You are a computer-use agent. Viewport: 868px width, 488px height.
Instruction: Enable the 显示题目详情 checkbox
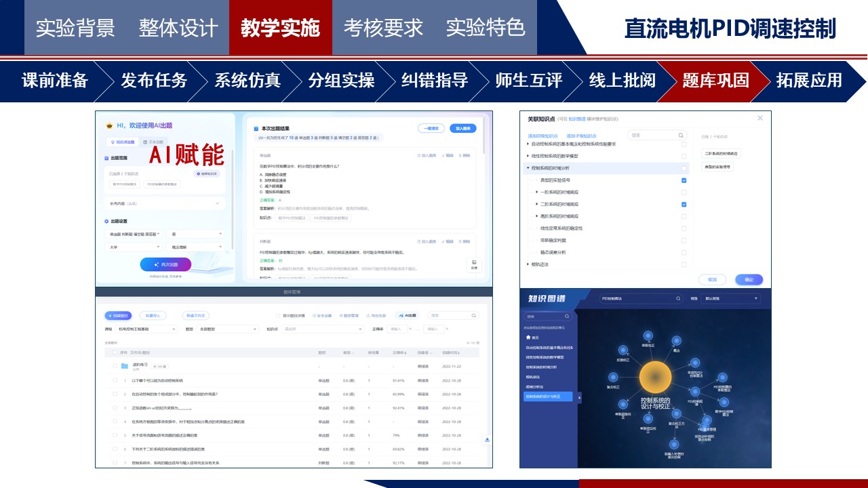(278, 316)
